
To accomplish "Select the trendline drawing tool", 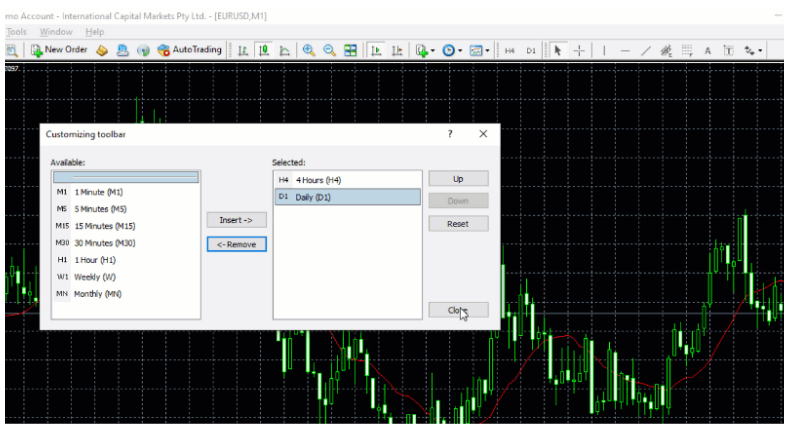I will click(x=646, y=50).
